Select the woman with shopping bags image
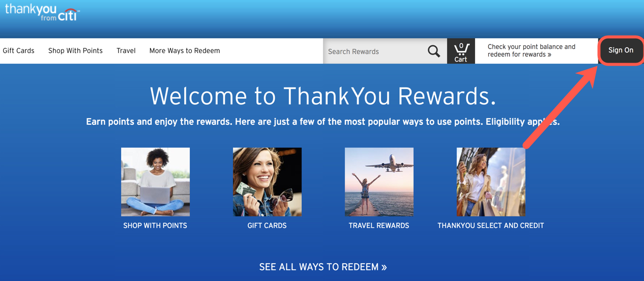The image size is (644, 281). pyautogui.click(x=491, y=182)
